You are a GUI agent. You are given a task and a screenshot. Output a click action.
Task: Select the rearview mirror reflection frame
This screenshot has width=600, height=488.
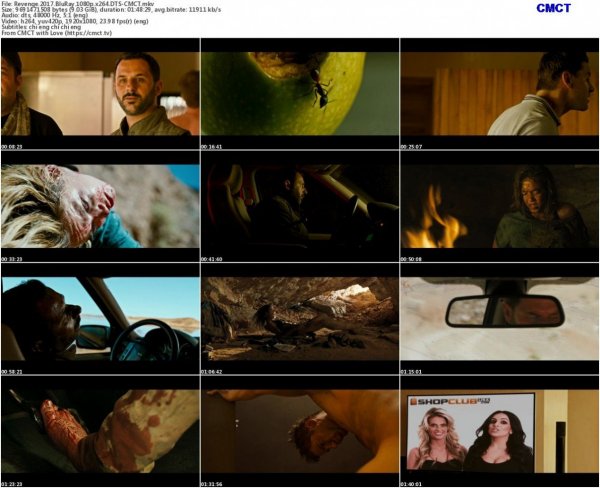(x=499, y=319)
